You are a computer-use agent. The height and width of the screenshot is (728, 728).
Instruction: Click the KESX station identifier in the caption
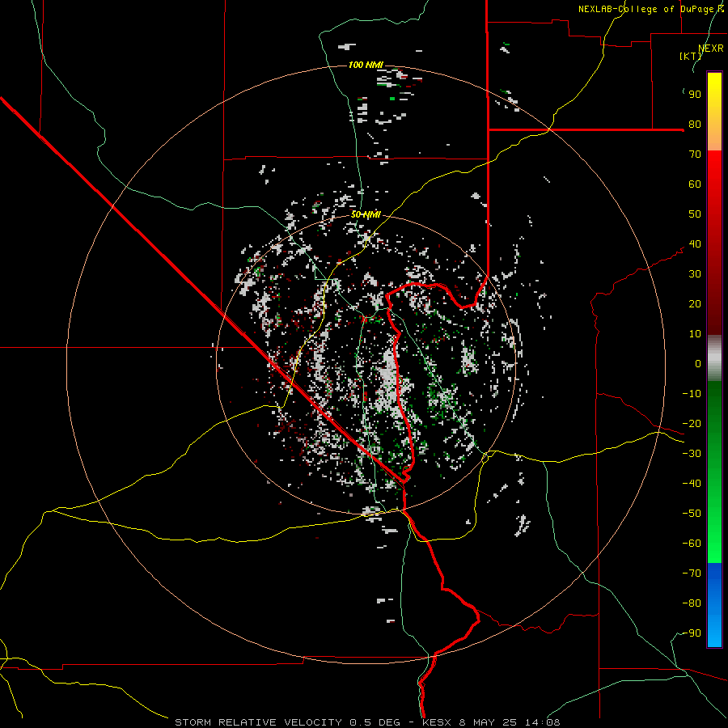(x=437, y=722)
